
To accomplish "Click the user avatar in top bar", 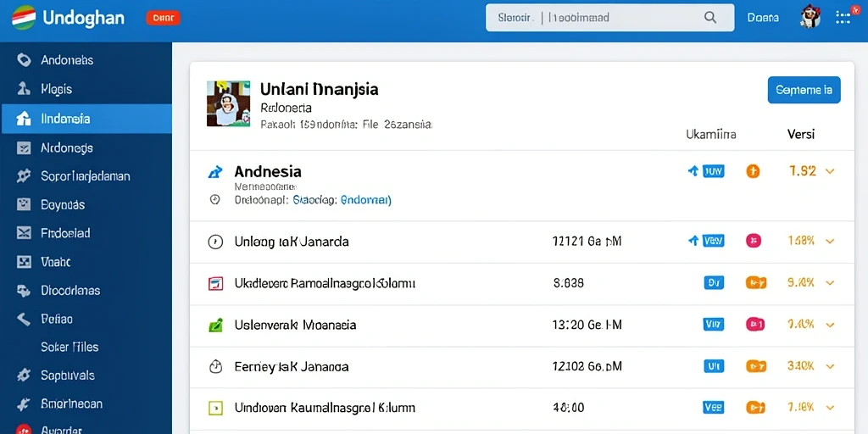I will [810, 17].
